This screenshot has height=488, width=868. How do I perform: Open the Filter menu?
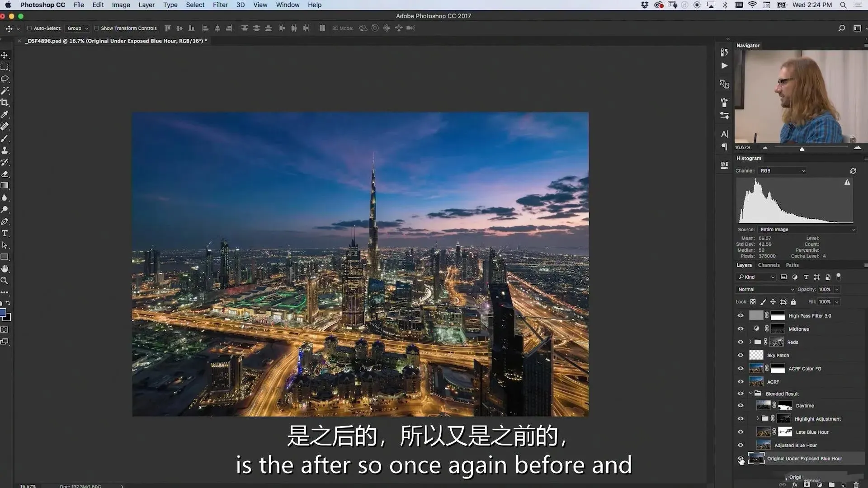point(220,5)
